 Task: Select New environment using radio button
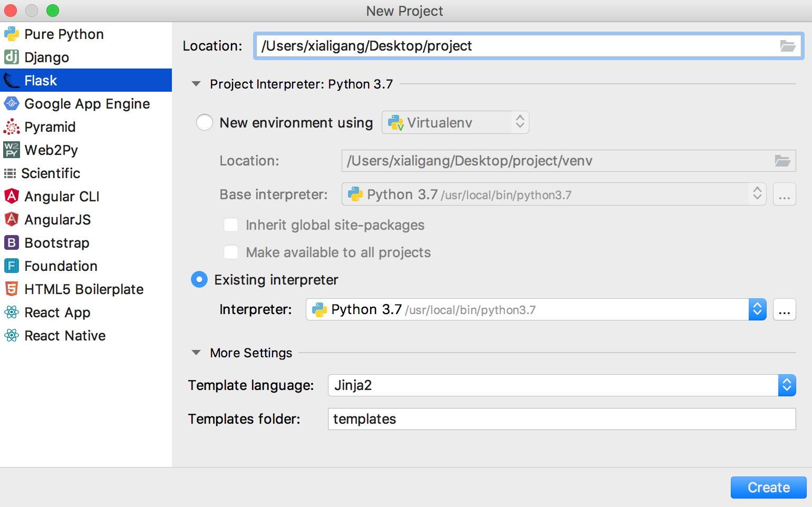205,122
